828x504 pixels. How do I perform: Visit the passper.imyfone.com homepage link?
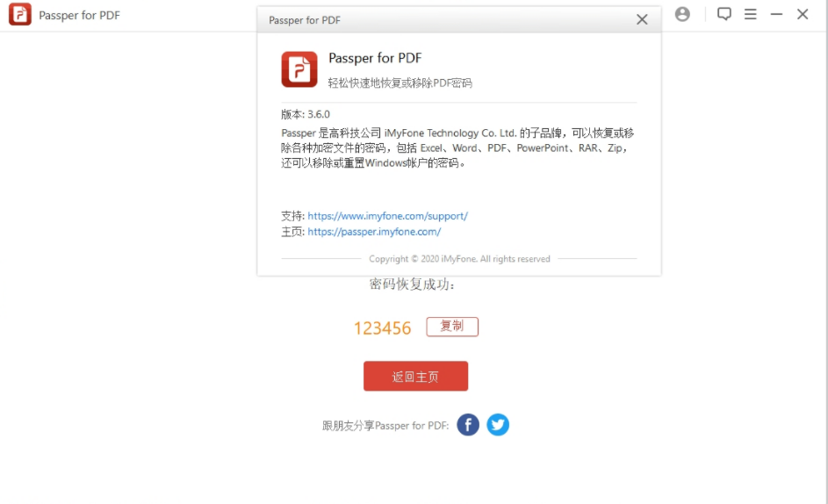[374, 232]
